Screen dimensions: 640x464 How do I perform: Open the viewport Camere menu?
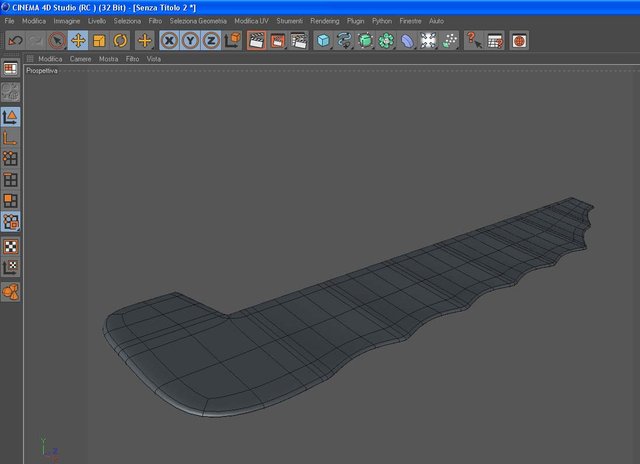tap(80, 59)
